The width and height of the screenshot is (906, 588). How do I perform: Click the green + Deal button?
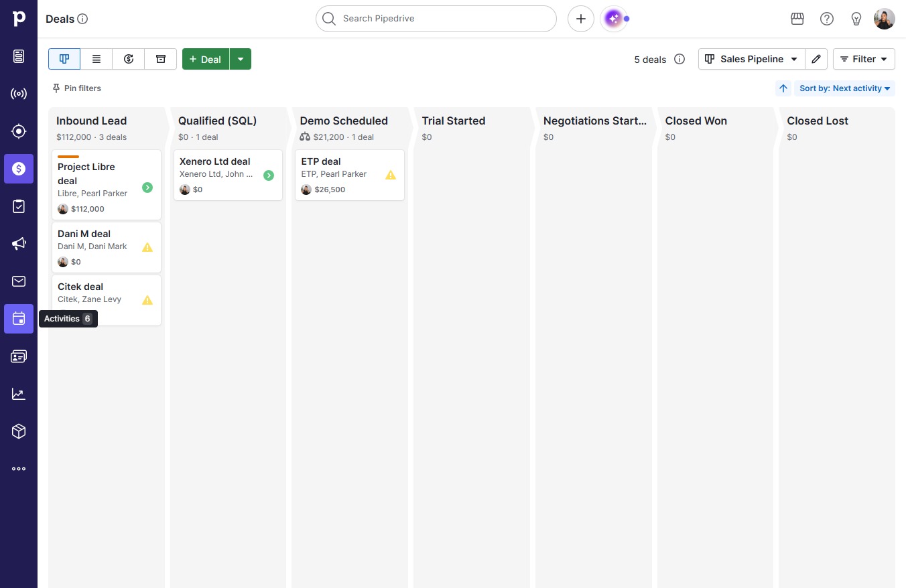(206, 59)
